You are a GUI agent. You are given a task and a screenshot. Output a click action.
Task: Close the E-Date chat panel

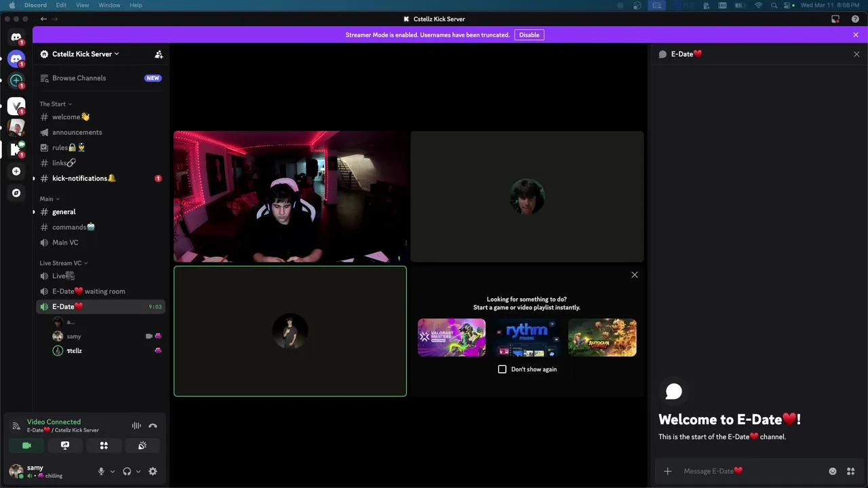pos(856,54)
